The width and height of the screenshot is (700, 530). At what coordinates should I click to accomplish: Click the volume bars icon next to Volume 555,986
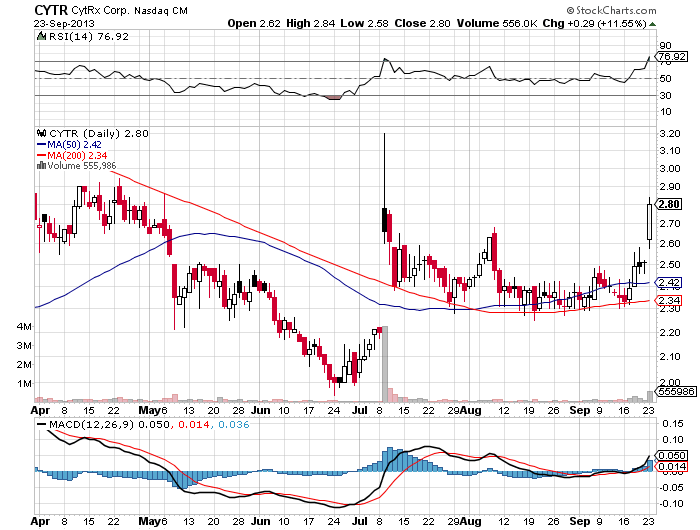click(42, 166)
